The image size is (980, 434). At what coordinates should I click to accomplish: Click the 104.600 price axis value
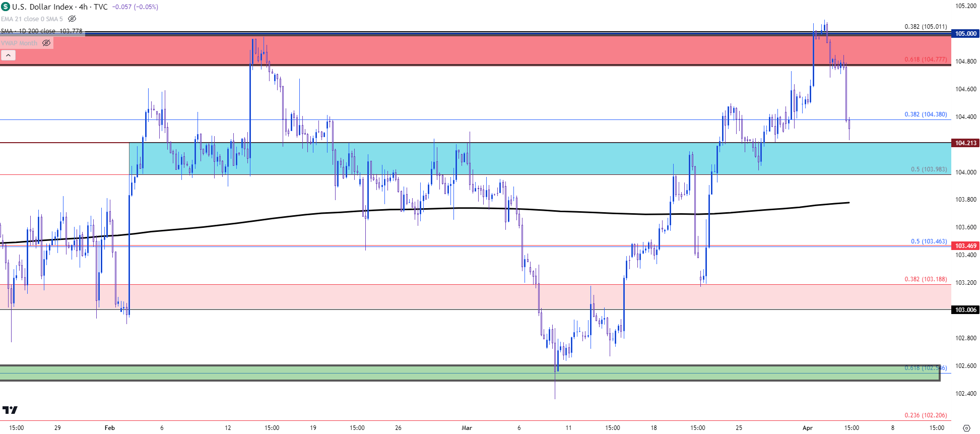click(966, 89)
